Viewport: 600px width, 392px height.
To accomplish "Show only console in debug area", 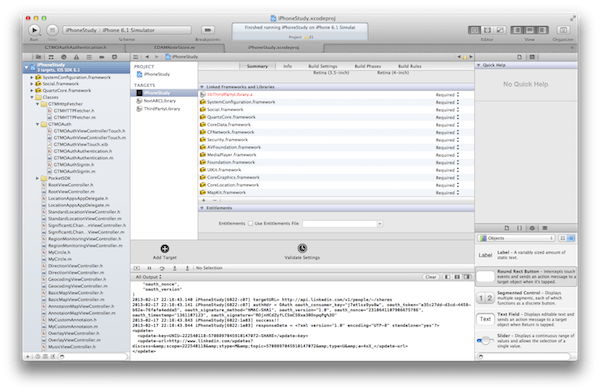I will click(468, 277).
